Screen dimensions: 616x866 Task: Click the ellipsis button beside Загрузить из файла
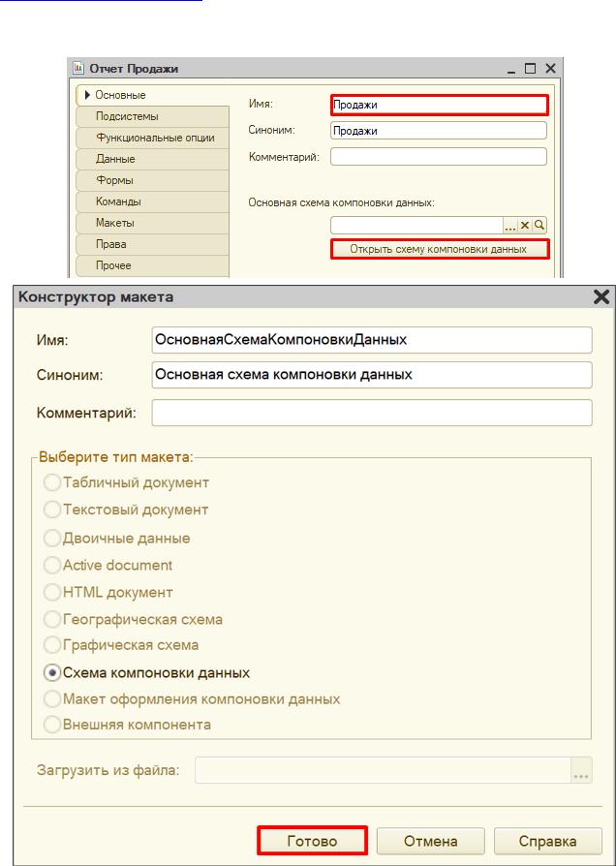pyautogui.click(x=581, y=770)
